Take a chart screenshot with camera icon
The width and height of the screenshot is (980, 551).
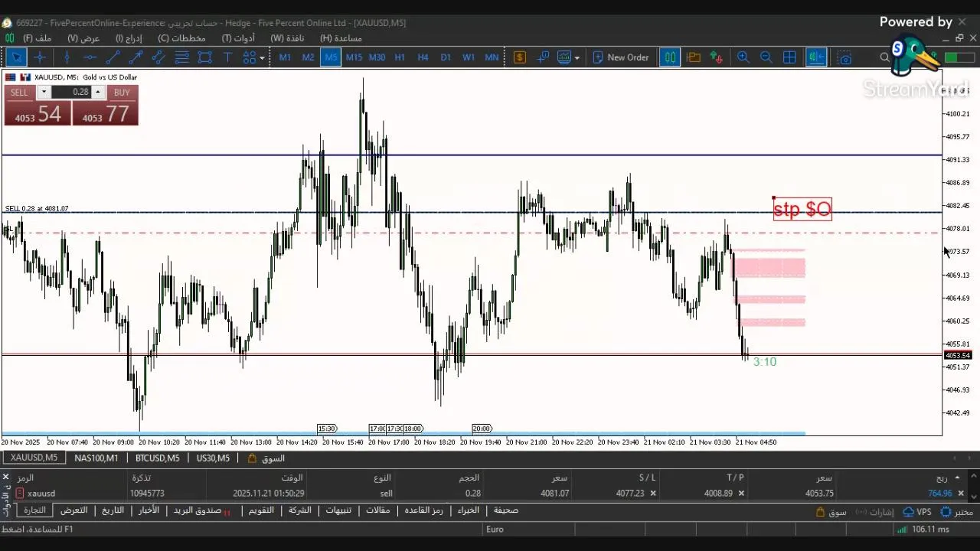point(844,57)
